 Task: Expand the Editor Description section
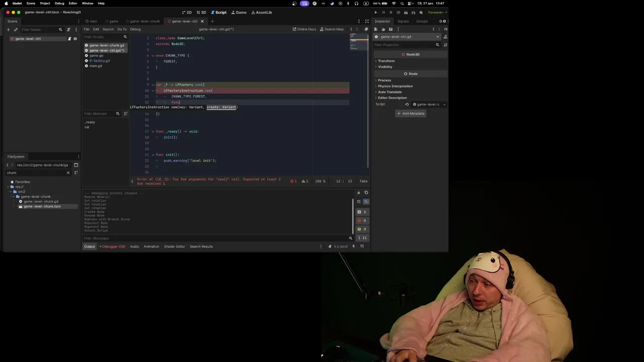[392, 98]
